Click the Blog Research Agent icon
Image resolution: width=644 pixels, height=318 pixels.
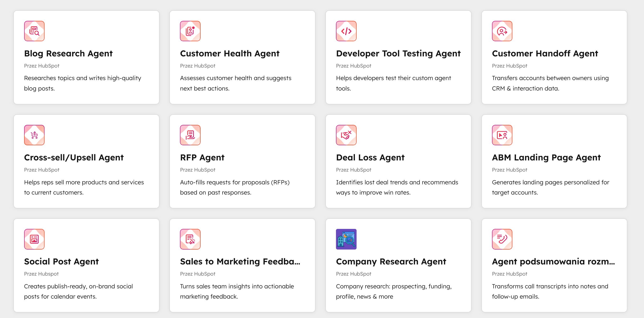pyautogui.click(x=34, y=31)
